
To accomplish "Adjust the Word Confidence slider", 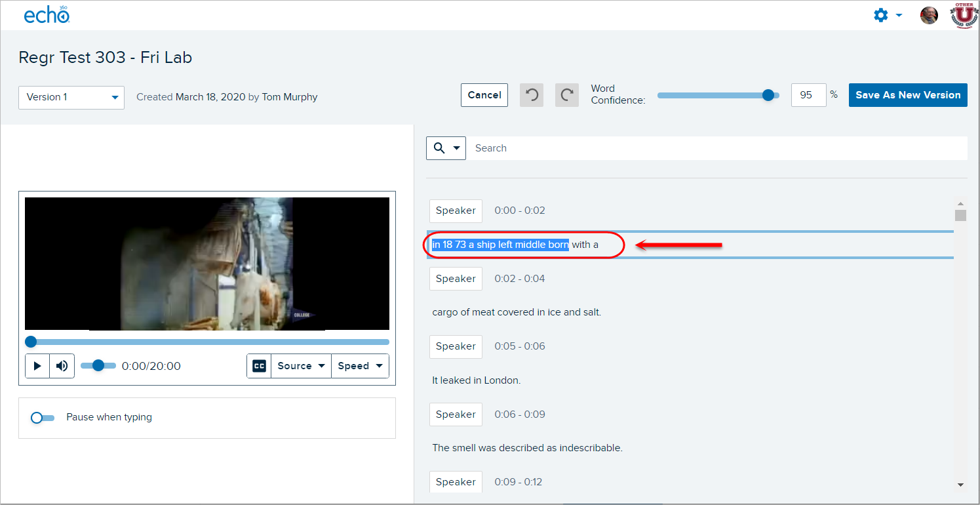I will tap(768, 95).
